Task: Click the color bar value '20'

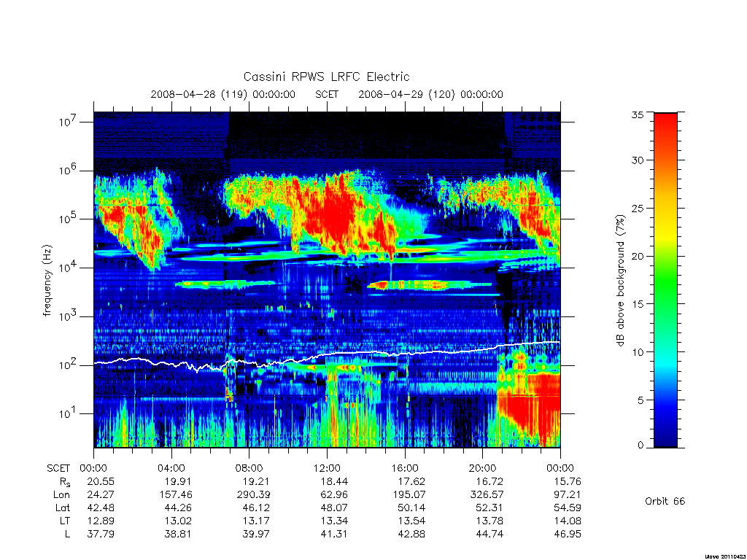Action: coord(638,256)
